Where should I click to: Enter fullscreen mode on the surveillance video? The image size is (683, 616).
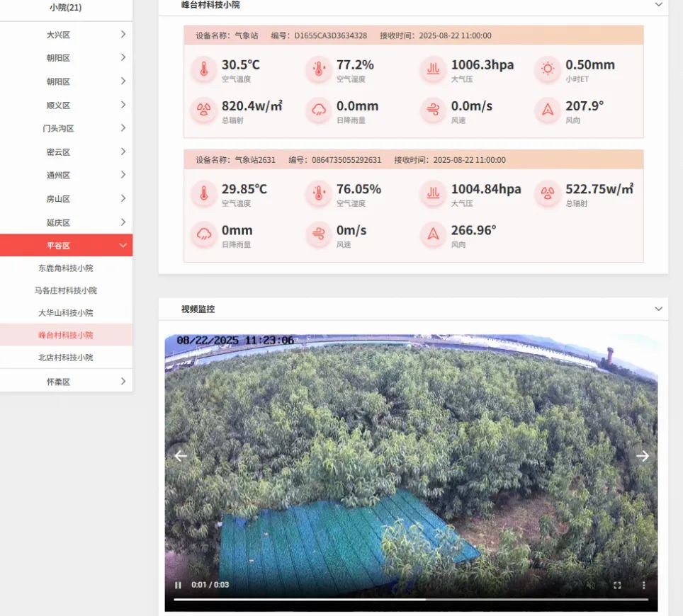[x=617, y=585]
